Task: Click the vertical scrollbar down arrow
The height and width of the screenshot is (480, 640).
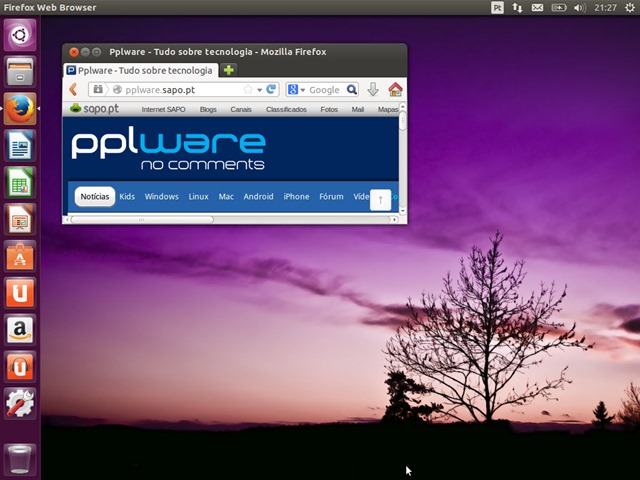Action: pos(403,211)
